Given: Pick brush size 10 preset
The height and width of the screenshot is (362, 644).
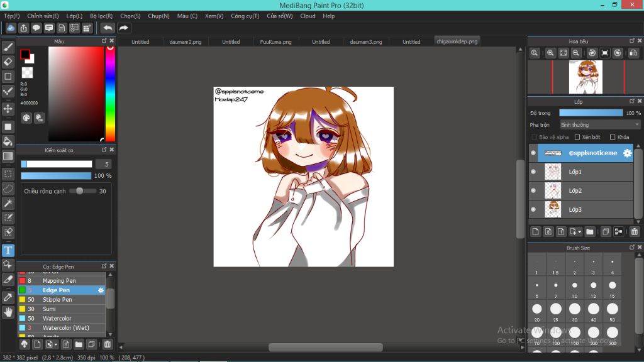Looking at the screenshot, I should point(575,288).
